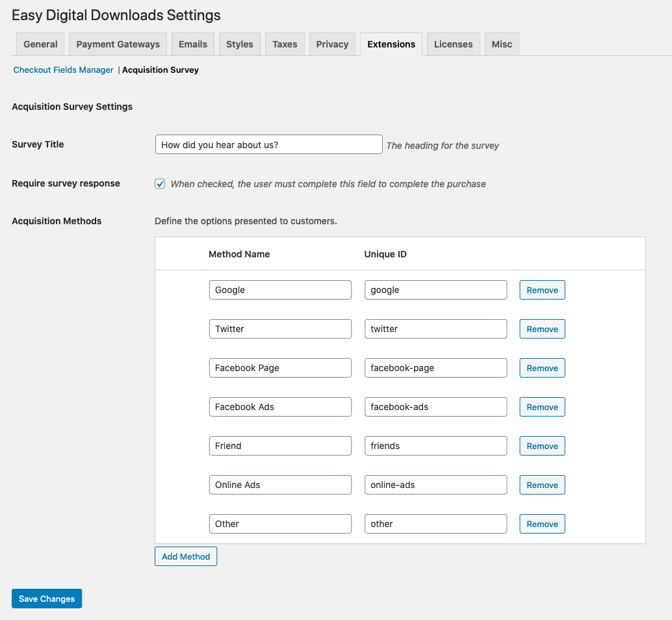Uncheck the Require survey response checkbox
This screenshot has width=672, height=620.
point(160,184)
